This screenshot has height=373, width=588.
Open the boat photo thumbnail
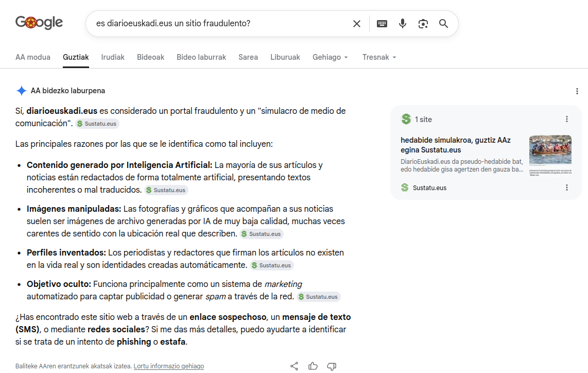coord(550,156)
